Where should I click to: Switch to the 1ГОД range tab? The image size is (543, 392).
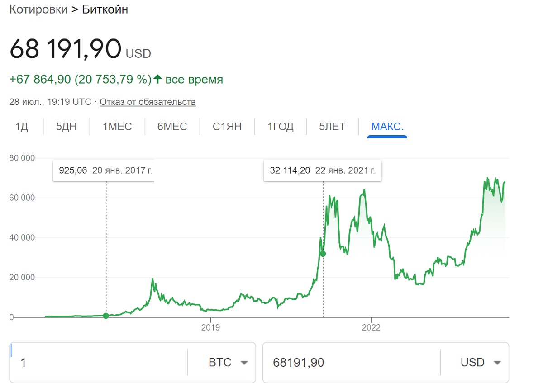[281, 127]
